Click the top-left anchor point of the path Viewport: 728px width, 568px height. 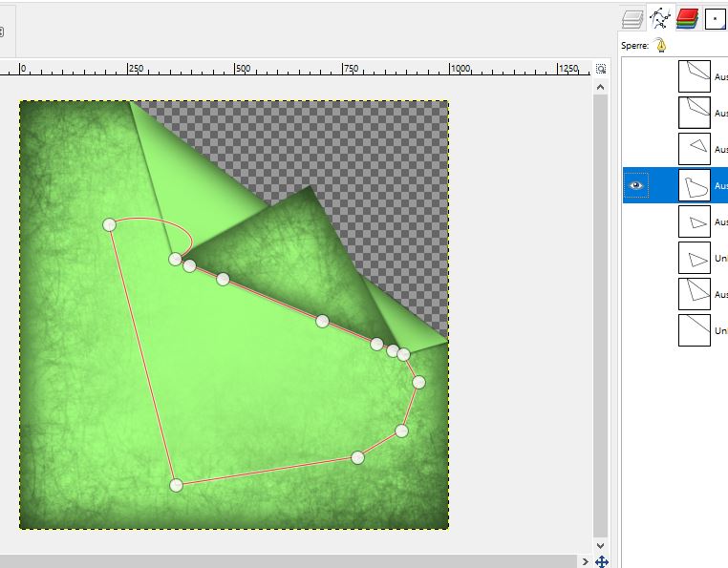(x=109, y=224)
